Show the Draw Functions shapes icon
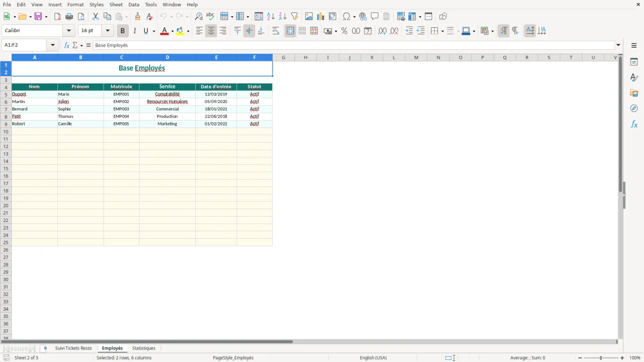644x362 pixels. coord(443,17)
